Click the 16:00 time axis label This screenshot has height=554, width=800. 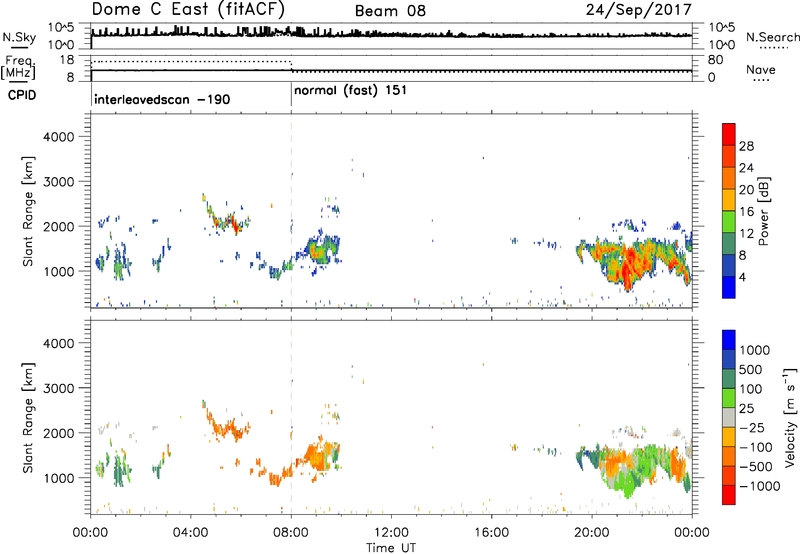coord(491,533)
